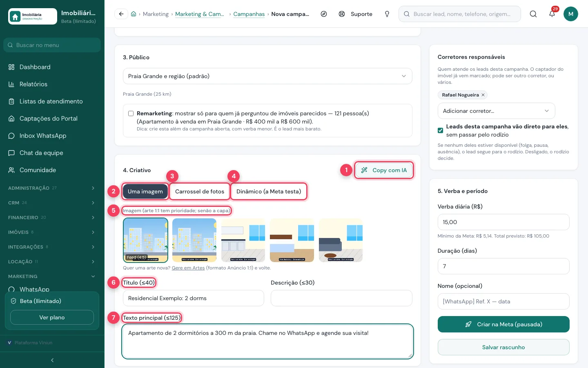
Task: Expand IMÓVEIS menu section
Action: tap(52, 232)
